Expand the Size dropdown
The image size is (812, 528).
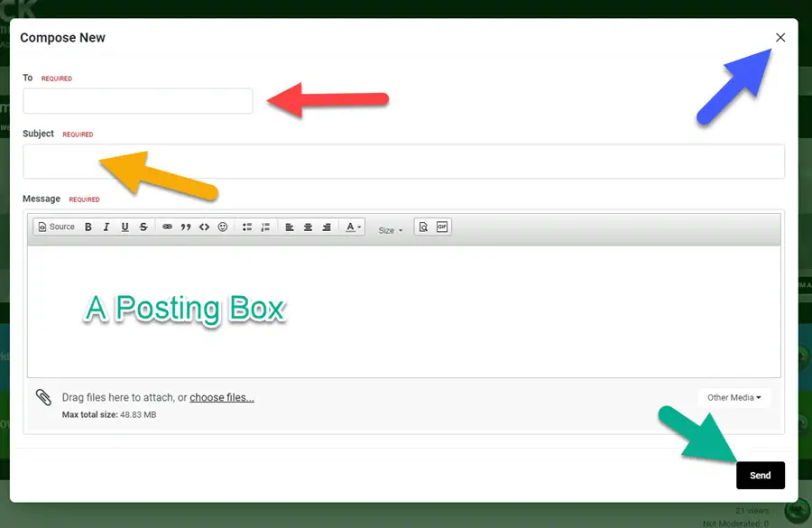tap(391, 230)
